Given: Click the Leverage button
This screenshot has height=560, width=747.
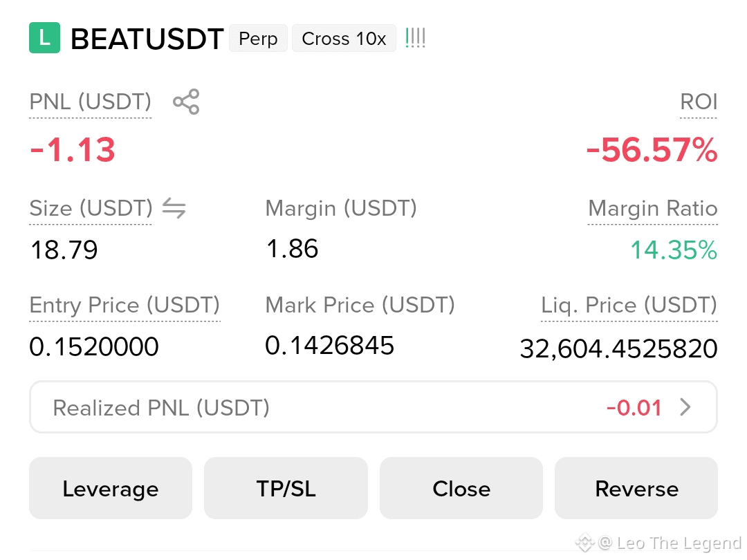Looking at the screenshot, I should pyautogui.click(x=111, y=488).
